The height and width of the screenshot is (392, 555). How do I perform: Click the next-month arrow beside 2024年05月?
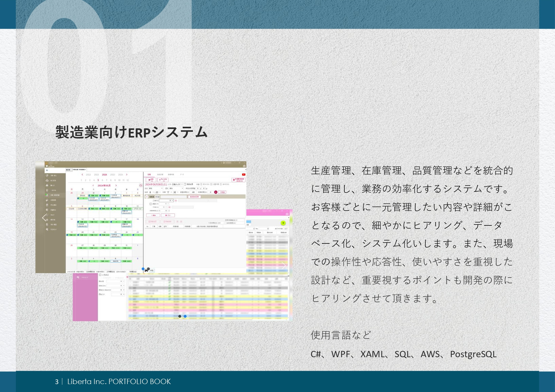[116, 186]
